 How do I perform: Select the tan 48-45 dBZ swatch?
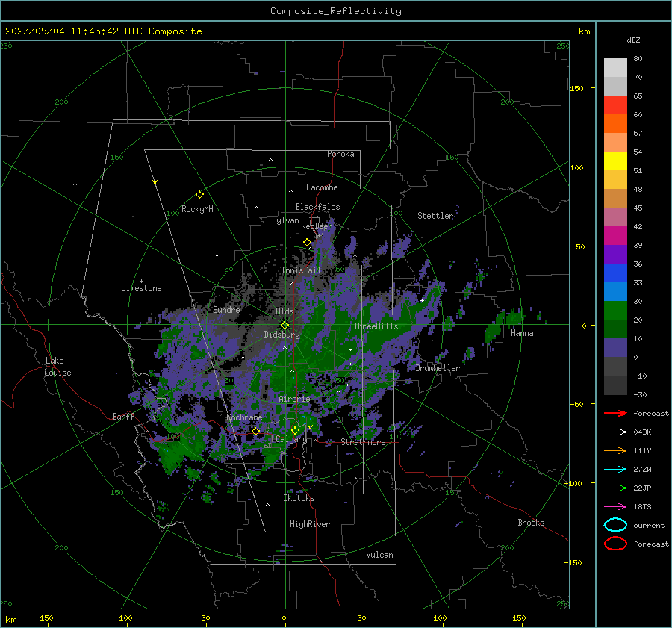point(615,199)
